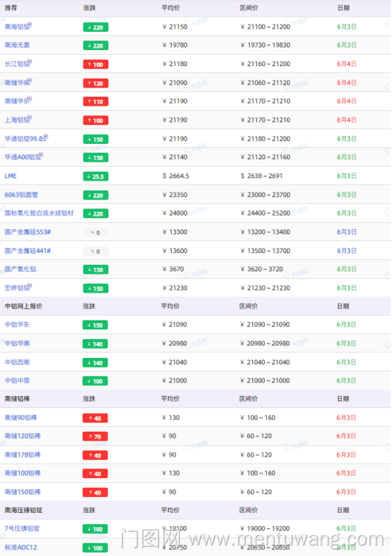Click the green ↓25.5 badge for LME
This screenshot has height=556, width=392.
pyautogui.click(x=96, y=177)
